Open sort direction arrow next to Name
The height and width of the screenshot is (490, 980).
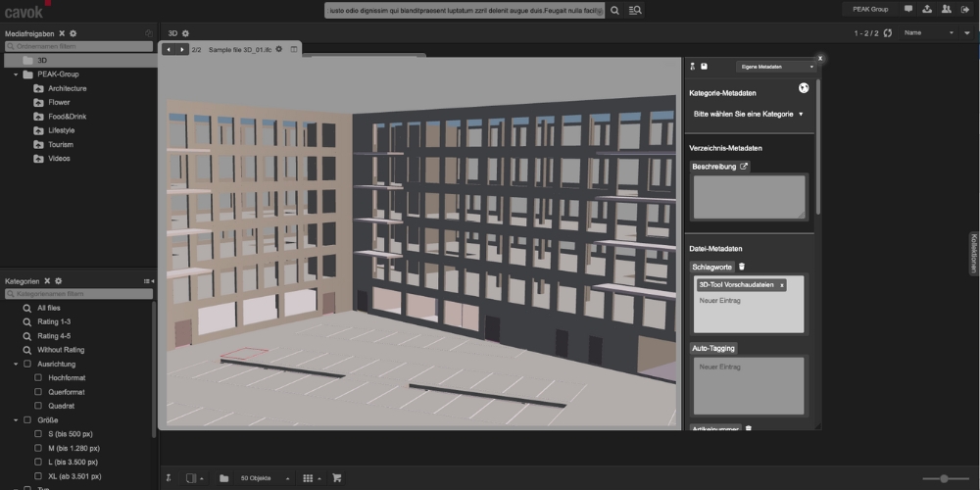pyautogui.click(x=967, y=33)
